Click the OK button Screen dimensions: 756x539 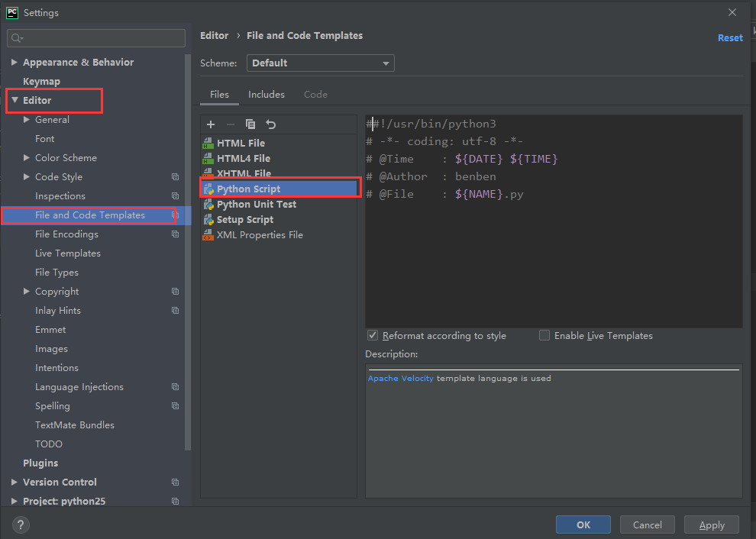pyautogui.click(x=583, y=524)
